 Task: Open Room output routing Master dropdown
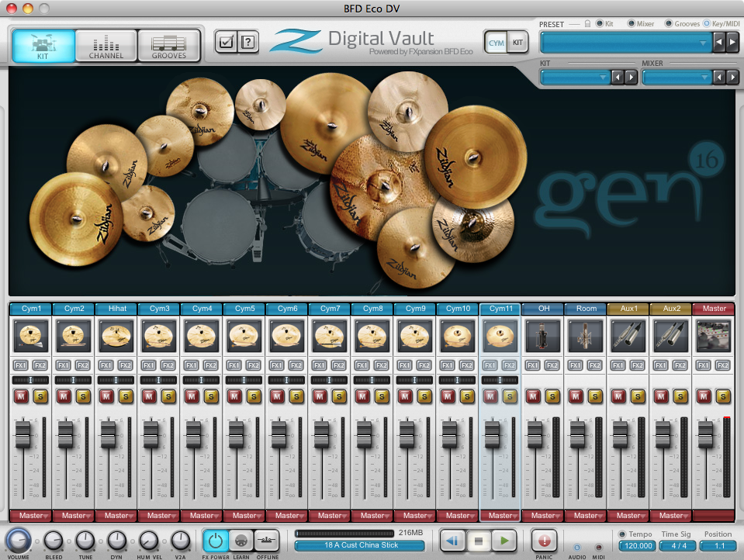(586, 515)
